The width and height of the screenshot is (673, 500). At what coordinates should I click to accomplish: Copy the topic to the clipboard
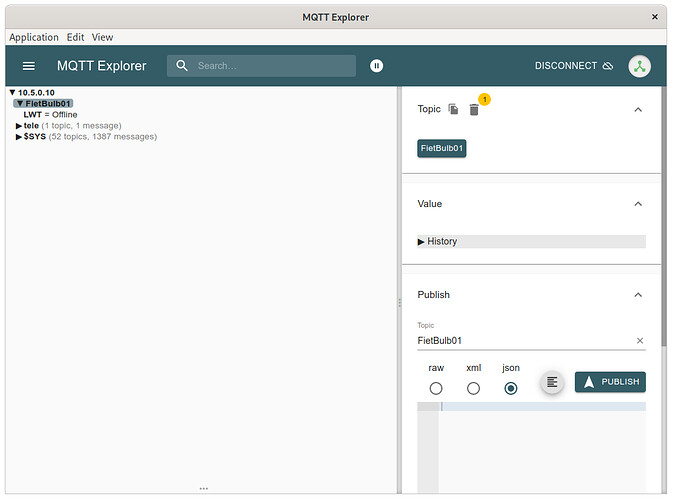coord(453,109)
